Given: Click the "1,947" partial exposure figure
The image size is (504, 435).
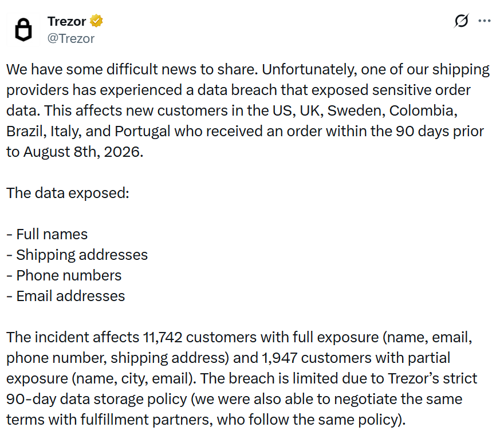Looking at the screenshot, I should pyautogui.click(x=279, y=358).
